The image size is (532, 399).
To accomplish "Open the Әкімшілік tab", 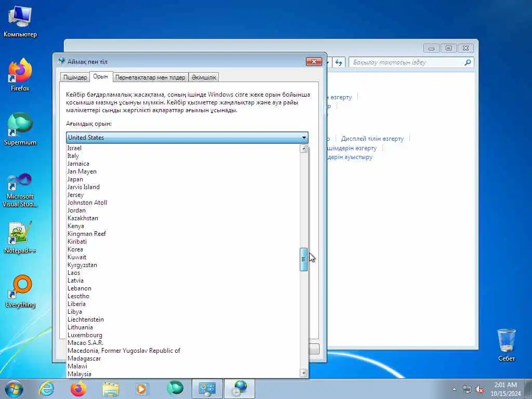I will pyautogui.click(x=204, y=77).
